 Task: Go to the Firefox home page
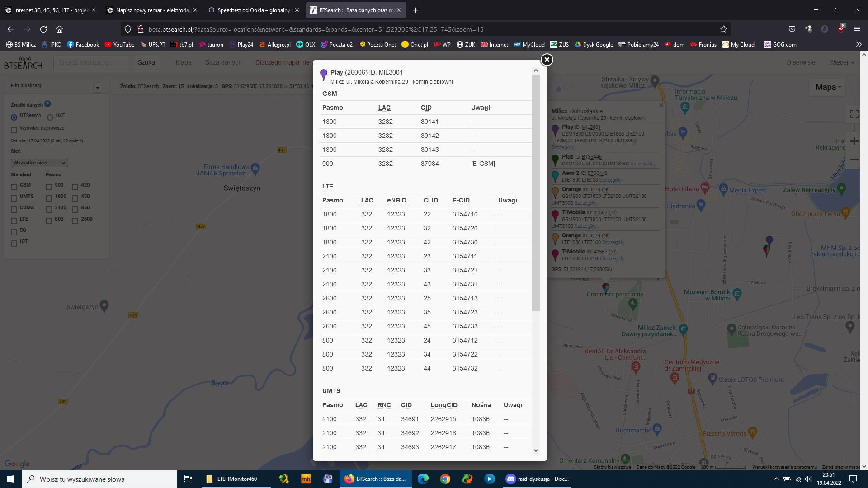tap(59, 29)
